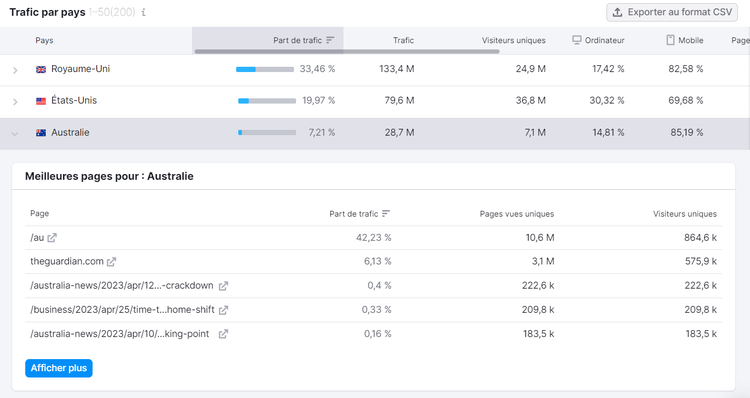Click the 28,7 M traffic value
Image resolution: width=750 pixels, height=398 pixels.
point(399,133)
